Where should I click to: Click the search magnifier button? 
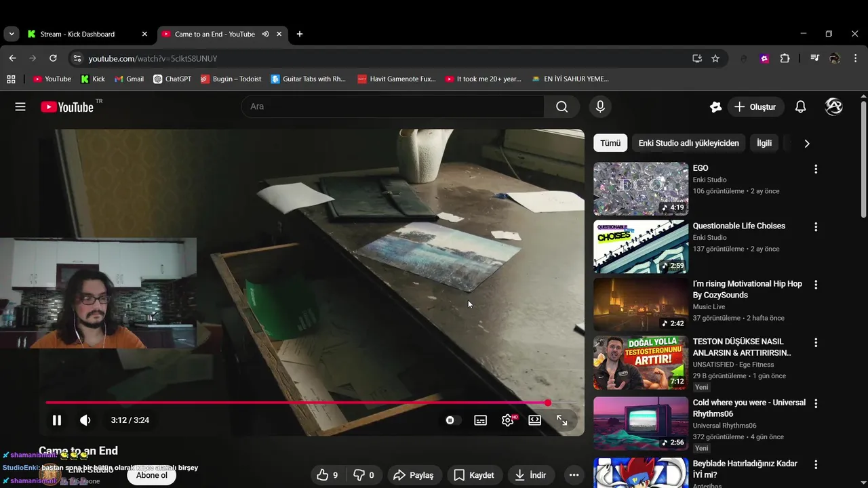[x=561, y=106]
